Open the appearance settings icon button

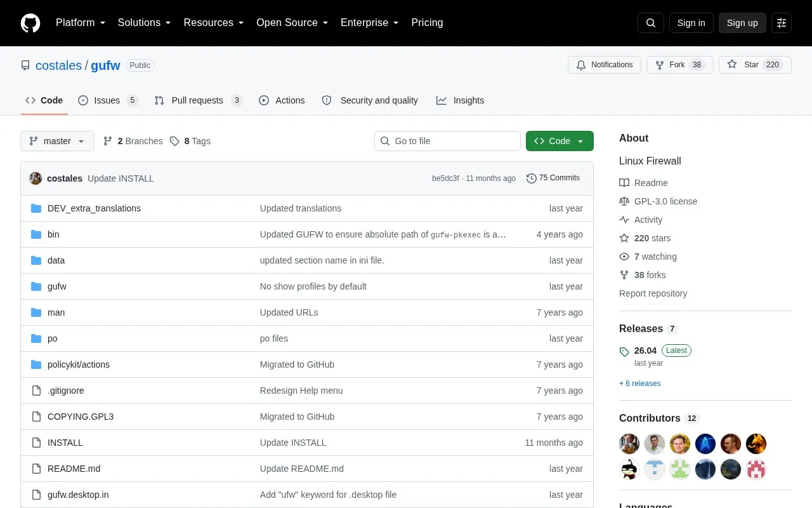pyautogui.click(x=782, y=23)
